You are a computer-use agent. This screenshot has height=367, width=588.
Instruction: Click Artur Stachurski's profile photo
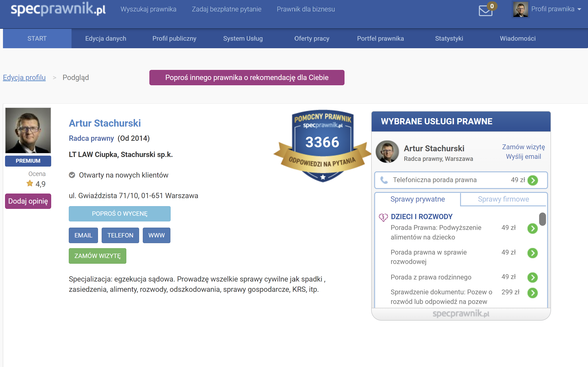pyautogui.click(x=28, y=130)
